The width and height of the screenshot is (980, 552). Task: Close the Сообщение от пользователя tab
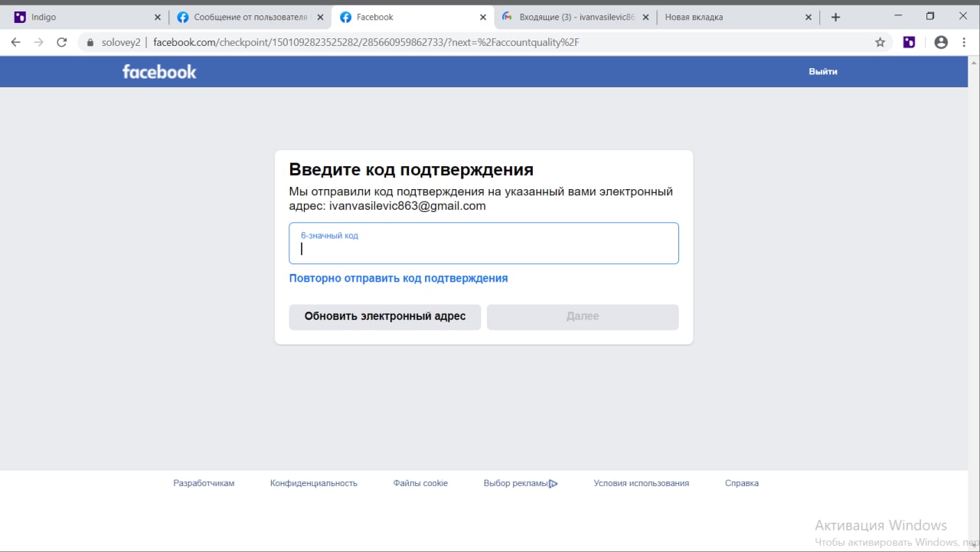tap(320, 17)
